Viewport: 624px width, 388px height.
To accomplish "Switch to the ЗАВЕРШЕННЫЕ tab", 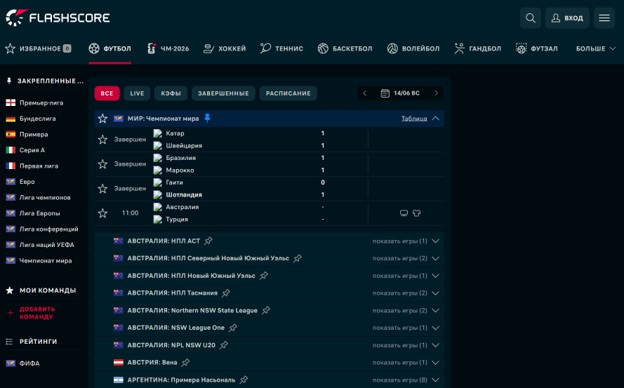I will (223, 93).
